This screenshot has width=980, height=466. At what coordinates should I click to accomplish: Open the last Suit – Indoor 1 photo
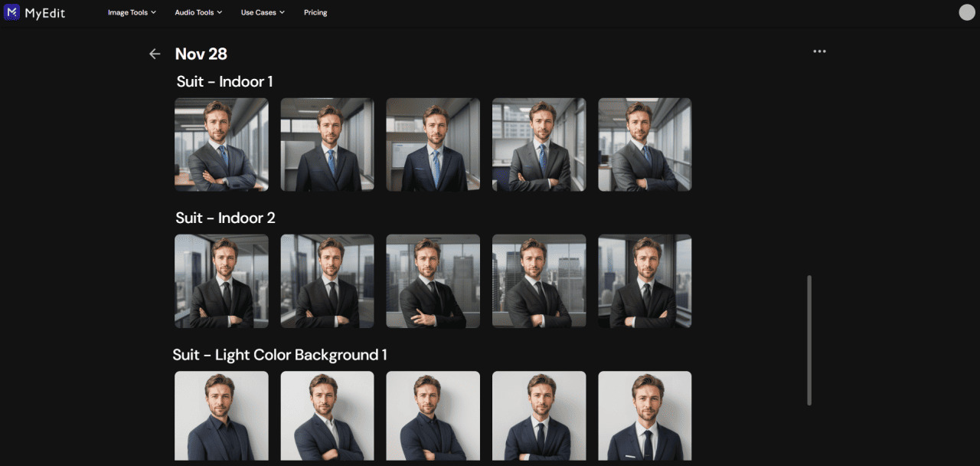click(645, 144)
